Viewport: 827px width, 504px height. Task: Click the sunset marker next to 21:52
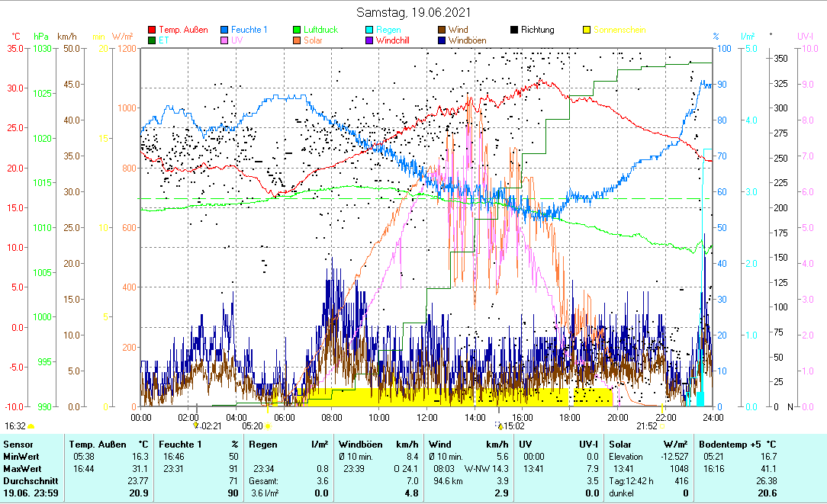662,426
